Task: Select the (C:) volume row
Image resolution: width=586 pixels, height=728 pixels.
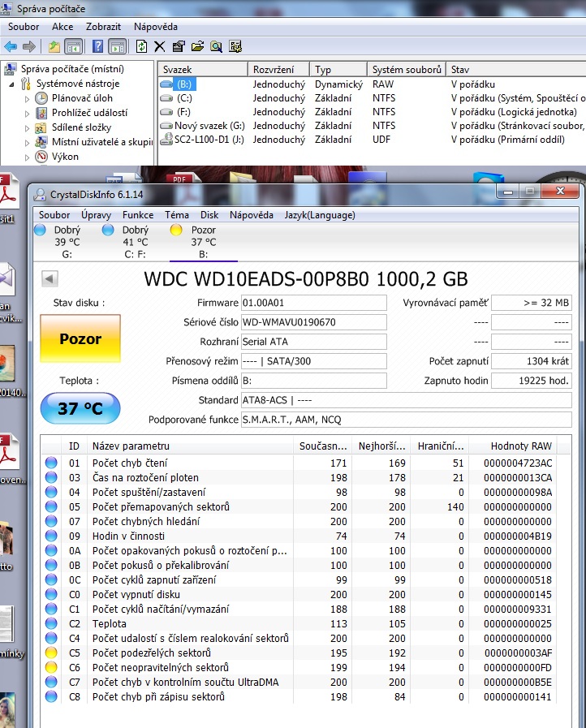Action: (372, 98)
